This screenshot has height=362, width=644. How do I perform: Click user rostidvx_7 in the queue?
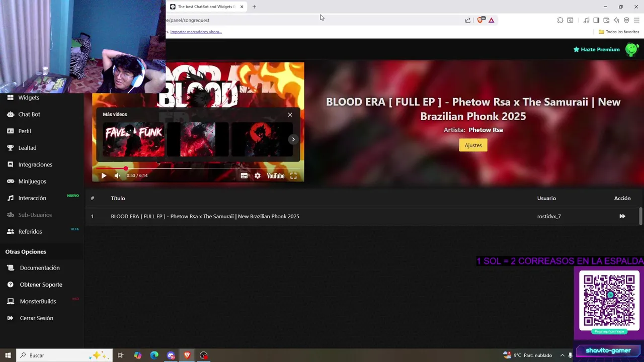(549, 216)
